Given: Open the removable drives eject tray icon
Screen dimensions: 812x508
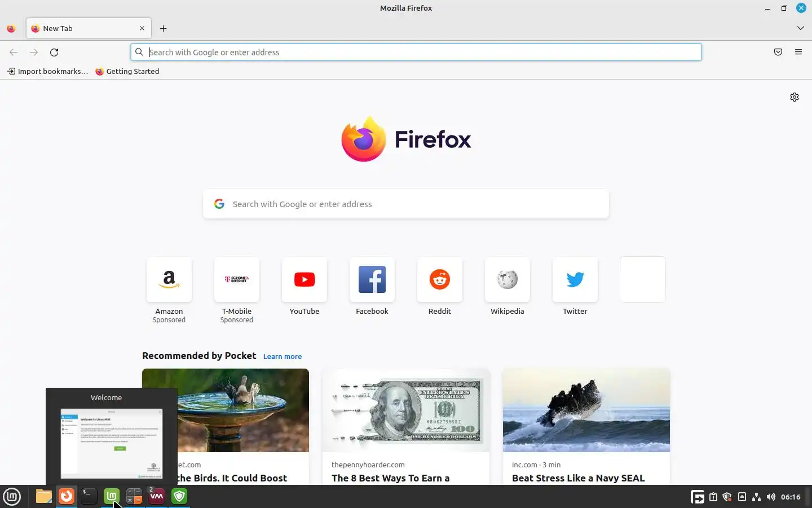Looking at the screenshot, I should pos(742,497).
